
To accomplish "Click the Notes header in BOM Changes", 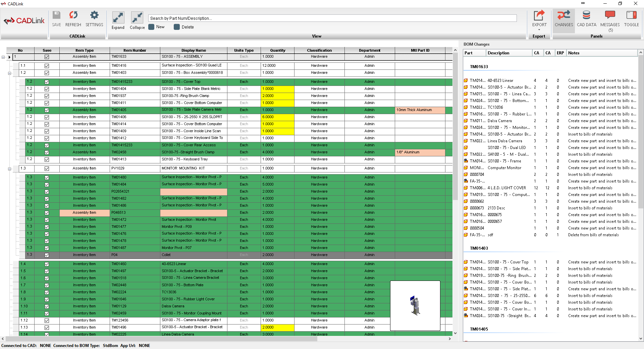I will tap(602, 53).
